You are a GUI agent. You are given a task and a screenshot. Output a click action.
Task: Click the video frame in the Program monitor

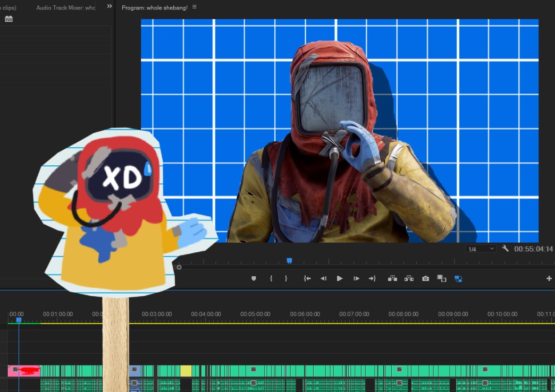(x=340, y=131)
